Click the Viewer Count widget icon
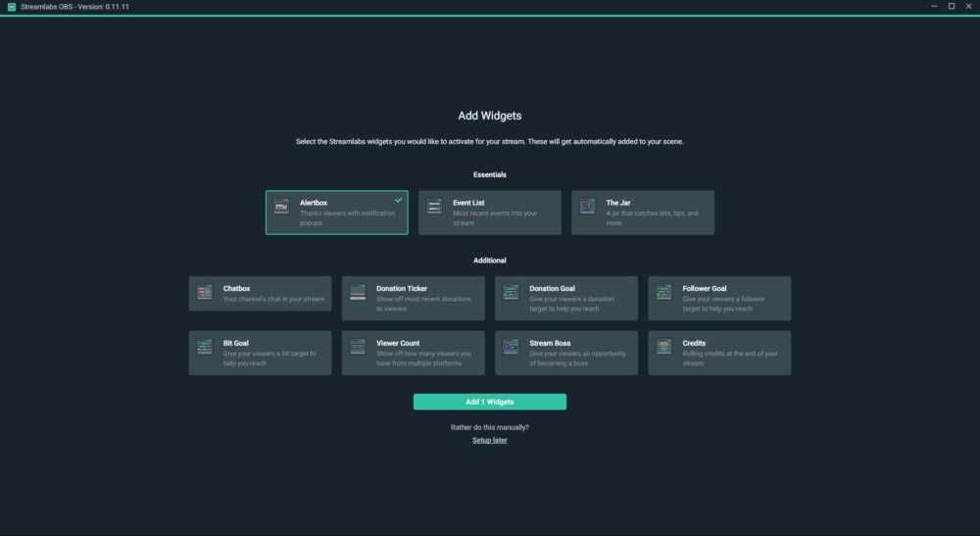 pos(358,347)
